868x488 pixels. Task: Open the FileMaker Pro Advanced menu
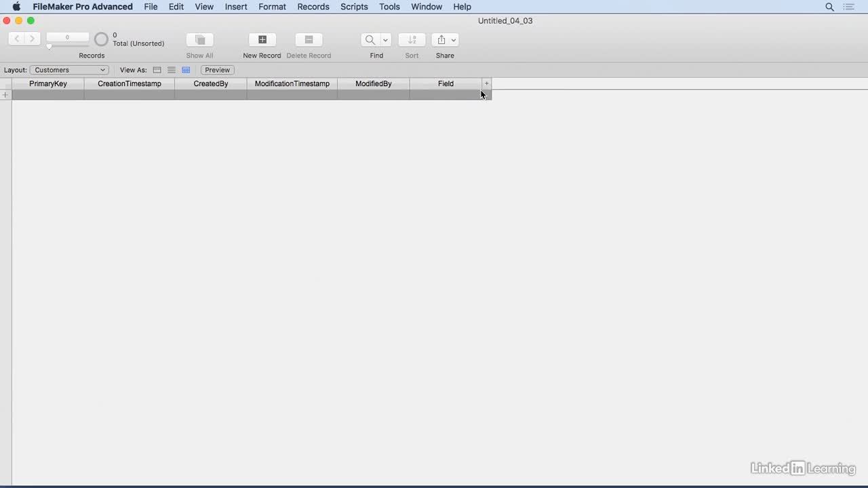point(83,7)
